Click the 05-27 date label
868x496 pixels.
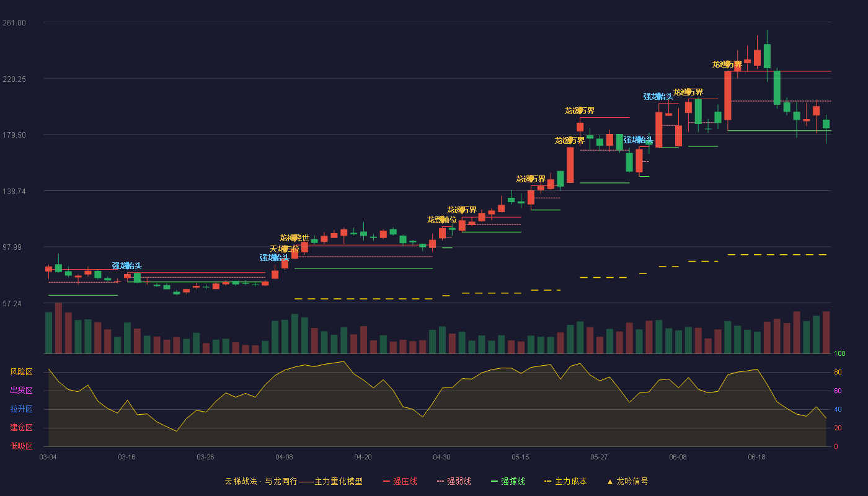pos(600,457)
